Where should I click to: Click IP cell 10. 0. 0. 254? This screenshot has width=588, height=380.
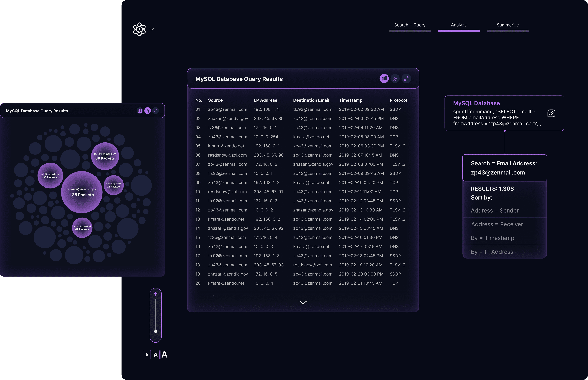tap(266, 137)
